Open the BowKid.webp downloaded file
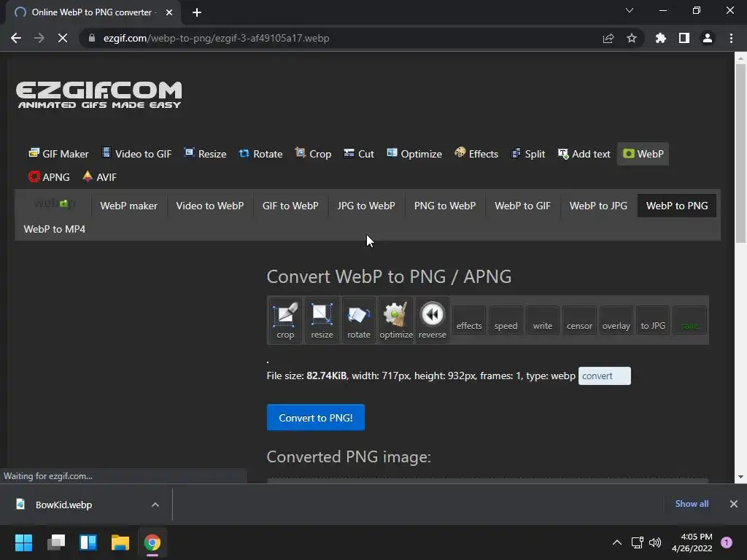The width and height of the screenshot is (747, 560). [63, 505]
